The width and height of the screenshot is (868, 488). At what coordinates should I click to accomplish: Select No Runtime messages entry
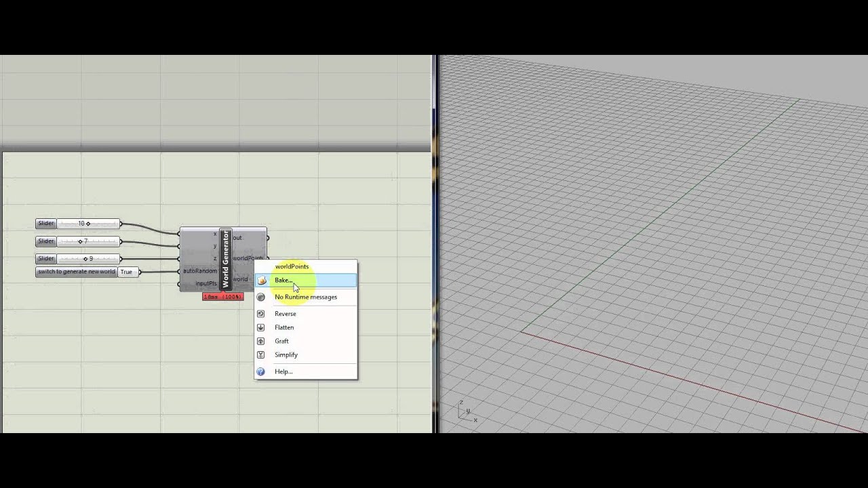(306, 297)
